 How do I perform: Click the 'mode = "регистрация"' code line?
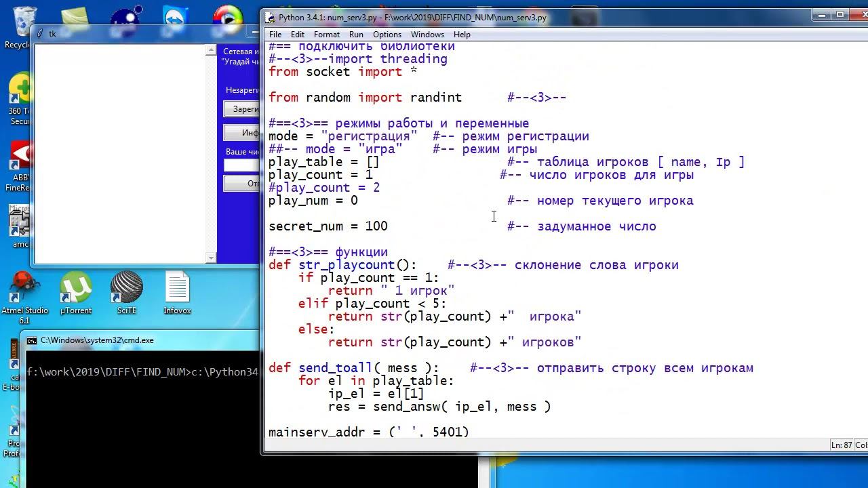coord(342,136)
